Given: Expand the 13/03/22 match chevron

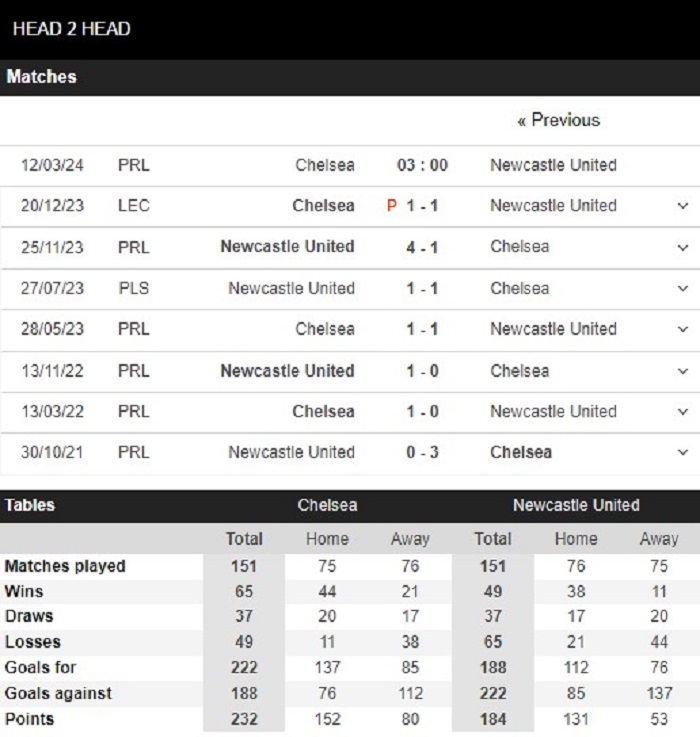Looking at the screenshot, I should (x=683, y=412).
